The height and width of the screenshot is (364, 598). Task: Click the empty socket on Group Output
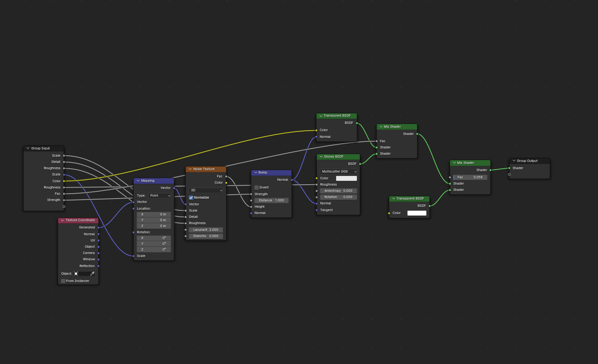509,175
